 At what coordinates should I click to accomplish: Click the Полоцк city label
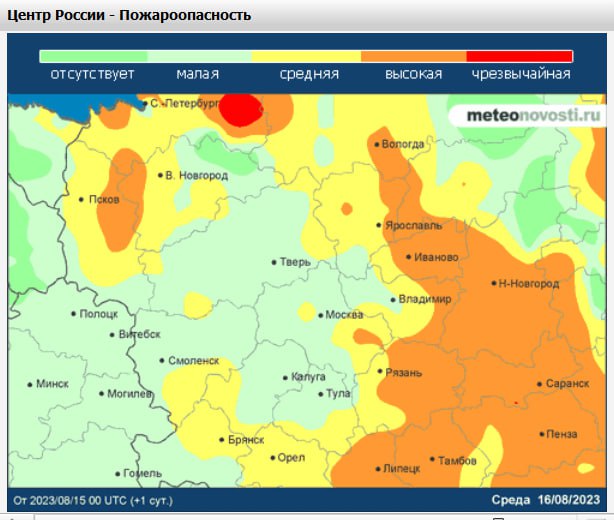[x=99, y=314]
